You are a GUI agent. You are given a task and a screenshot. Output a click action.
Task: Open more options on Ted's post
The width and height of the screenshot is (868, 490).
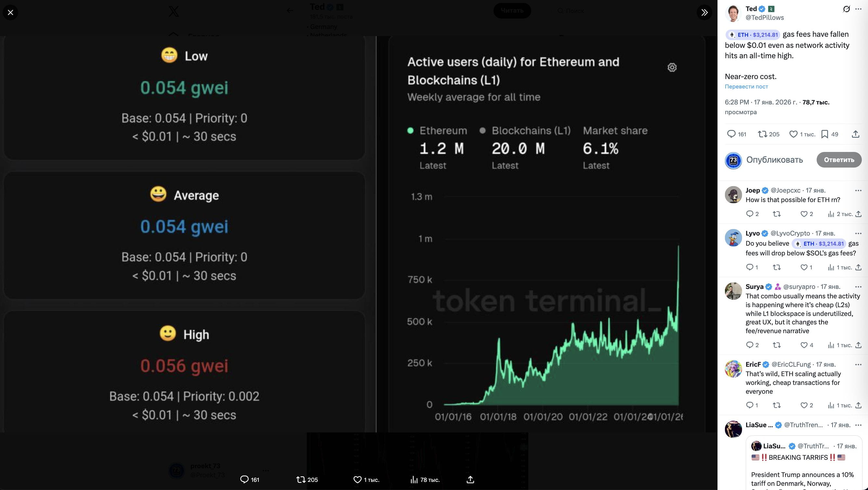pos(858,9)
